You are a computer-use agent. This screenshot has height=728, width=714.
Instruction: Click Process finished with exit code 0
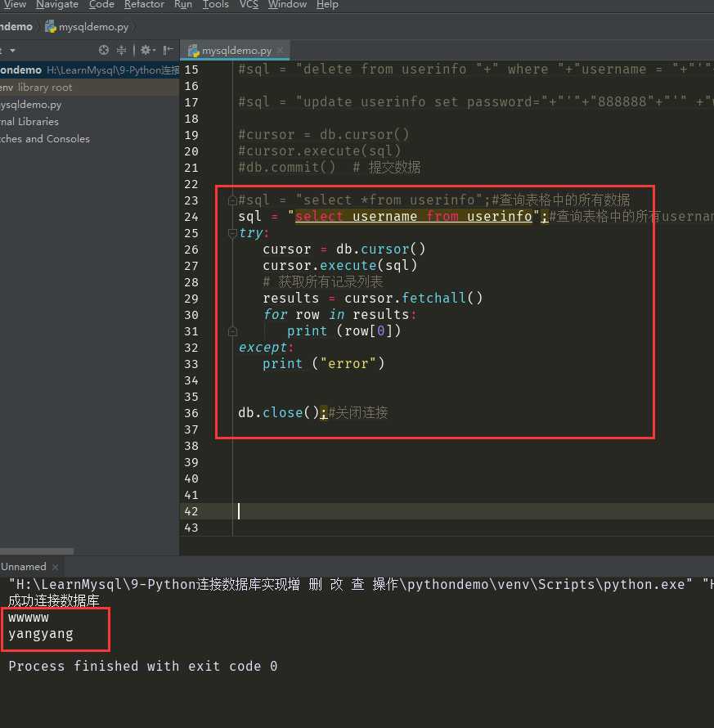(x=143, y=667)
